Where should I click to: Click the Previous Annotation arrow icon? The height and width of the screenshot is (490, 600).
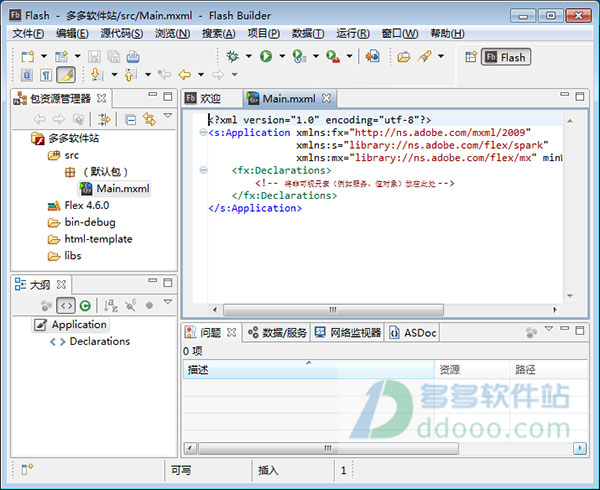(x=131, y=74)
